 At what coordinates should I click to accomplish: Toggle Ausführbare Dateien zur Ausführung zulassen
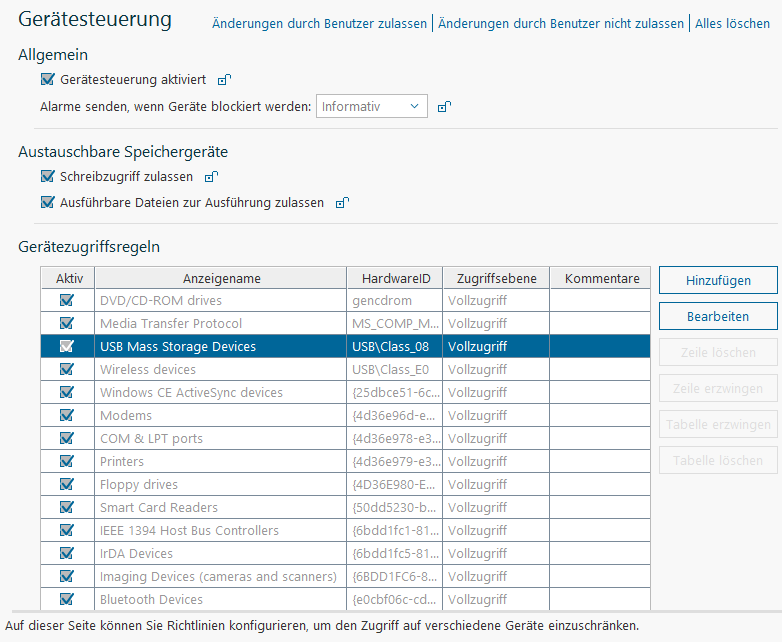(x=47, y=202)
